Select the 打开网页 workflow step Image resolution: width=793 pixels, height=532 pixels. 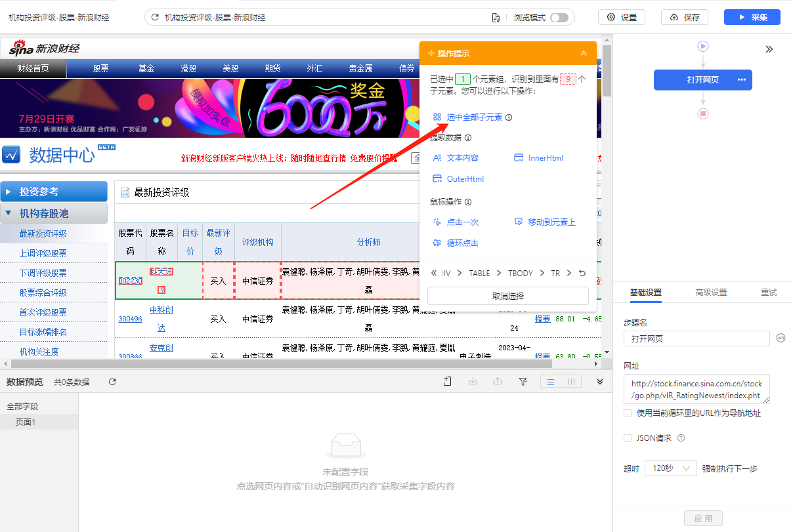(x=703, y=80)
